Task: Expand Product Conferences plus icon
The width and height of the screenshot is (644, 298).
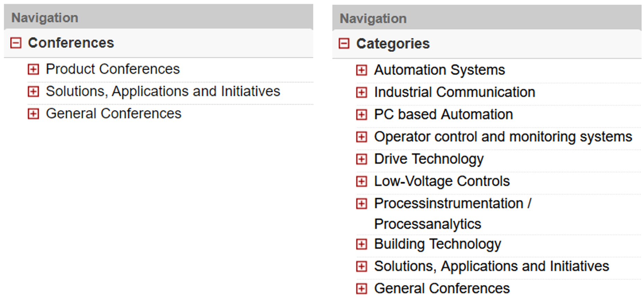Action: 33,69
